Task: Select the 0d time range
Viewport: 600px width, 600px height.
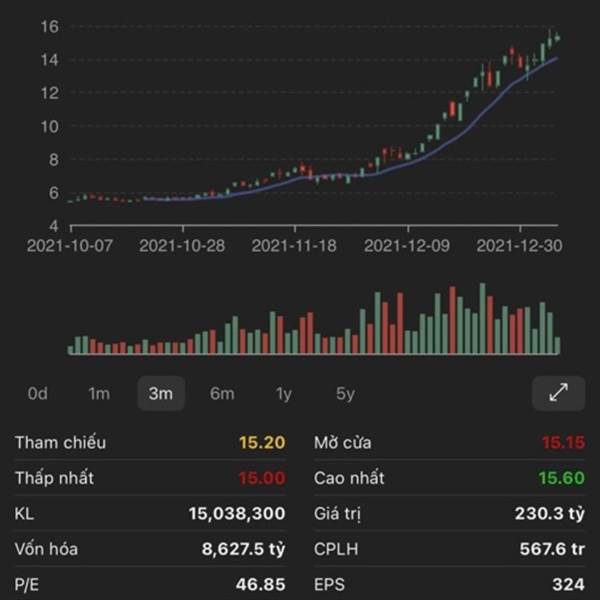Action: click(38, 393)
